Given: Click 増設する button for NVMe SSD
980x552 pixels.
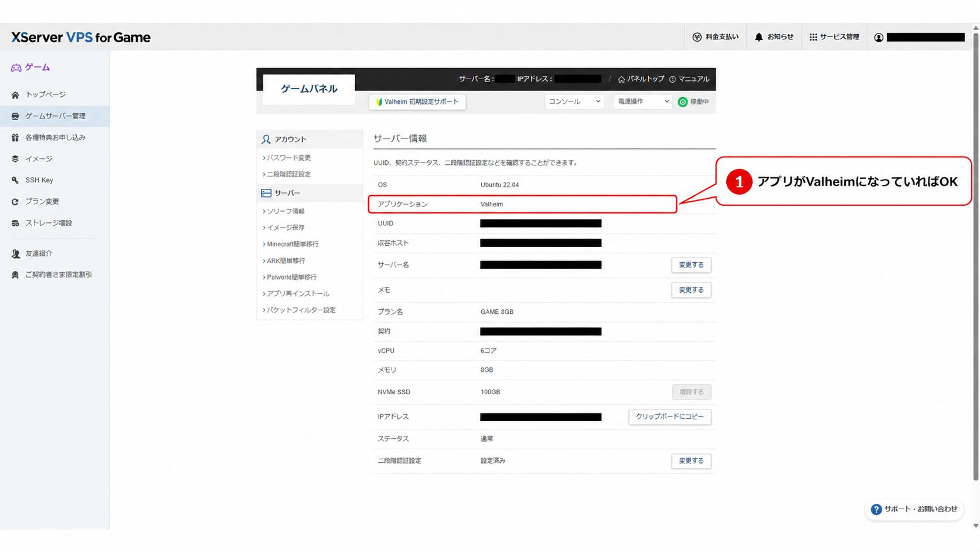Looking at the screenshot, I should coord(692,392).
